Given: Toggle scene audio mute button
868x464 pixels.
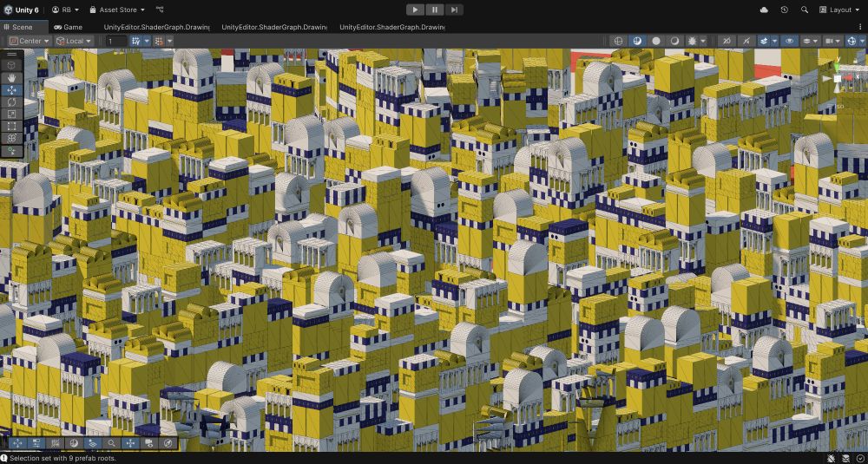Looking at the screenshot, I should tap(746, 41).
